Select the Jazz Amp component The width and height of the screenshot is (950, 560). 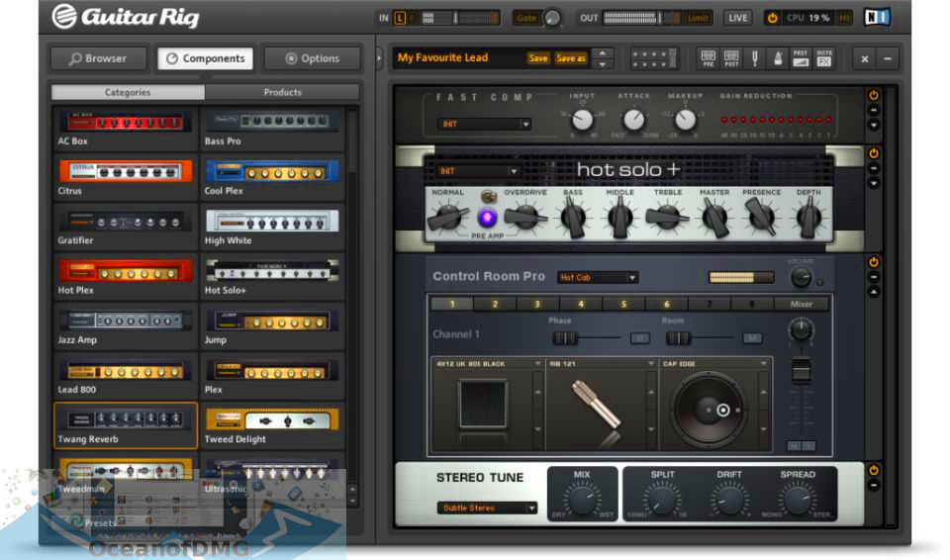pyautogui.click(x=125, y=327)
